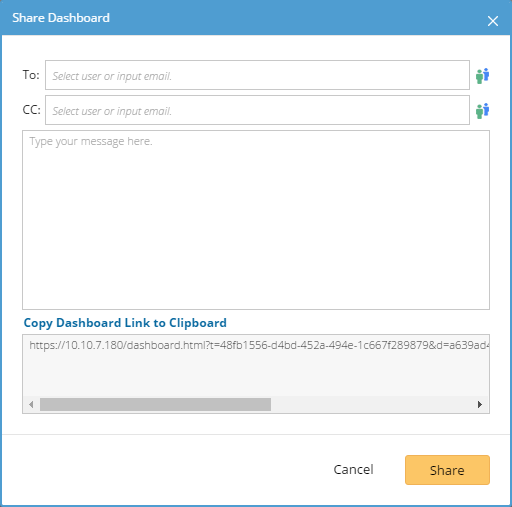Close the Share Dashboard dialog with X
512x507 pixels.
click(493, 21)
